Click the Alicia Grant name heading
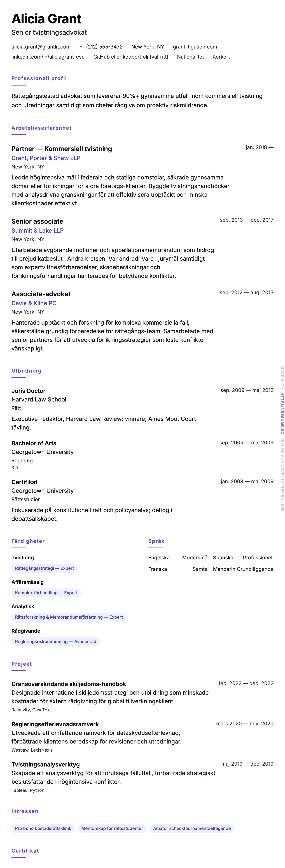 tap(46, 19)
